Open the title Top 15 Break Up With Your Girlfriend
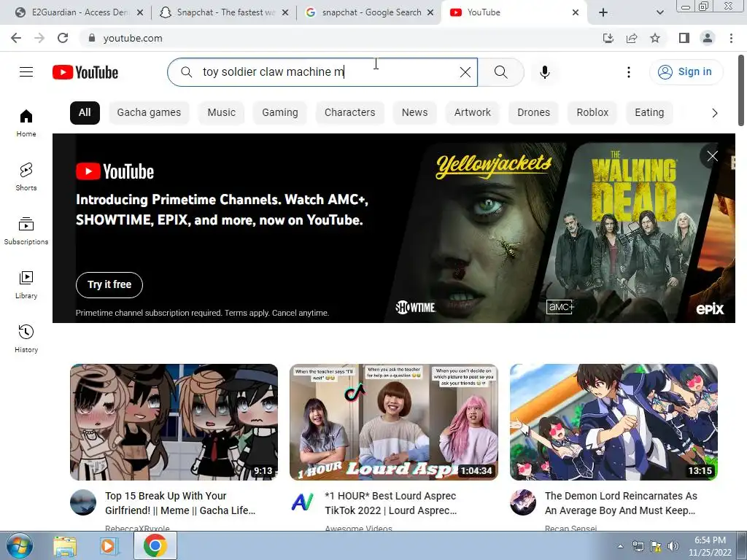Screen dimensions: 747x560 point(180,503)
